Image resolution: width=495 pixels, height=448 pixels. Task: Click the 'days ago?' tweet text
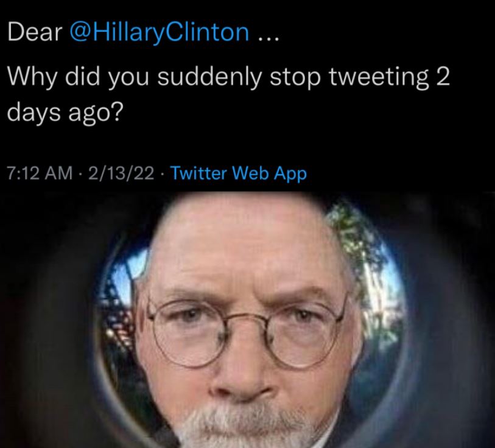[x=64, y=113]
